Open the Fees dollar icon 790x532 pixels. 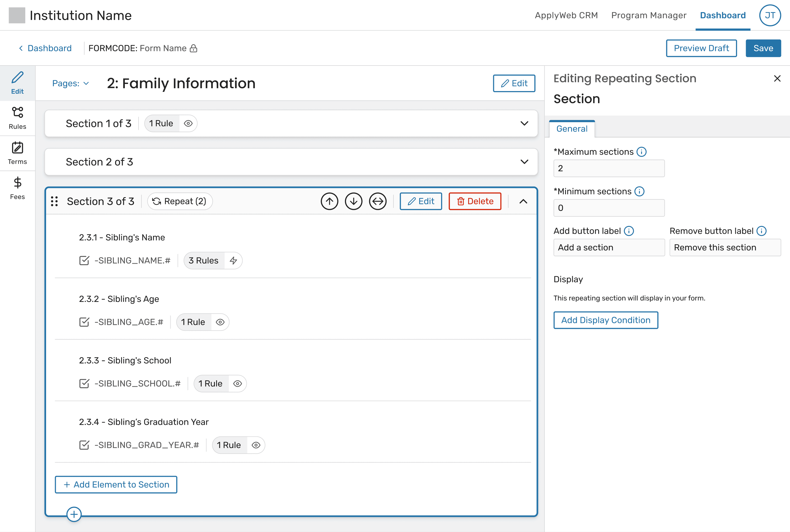[17, 188]
